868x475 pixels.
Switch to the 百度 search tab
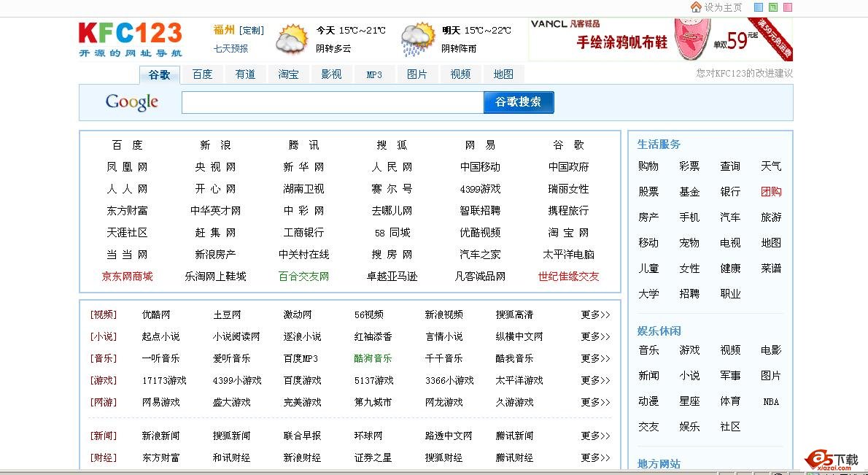pos(203,74)
